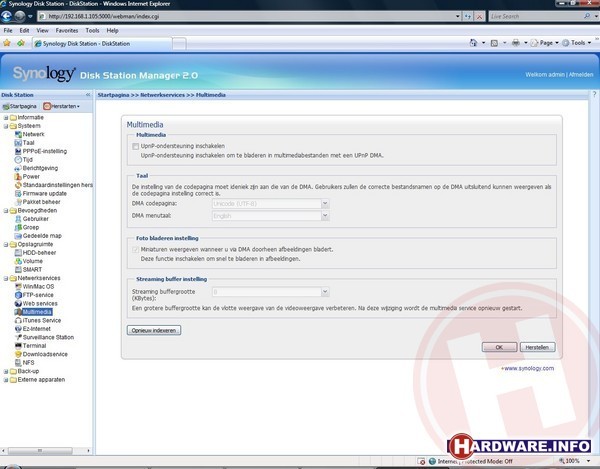
Task: Expand the Back-up folder
Action: (x=6, y=371)
